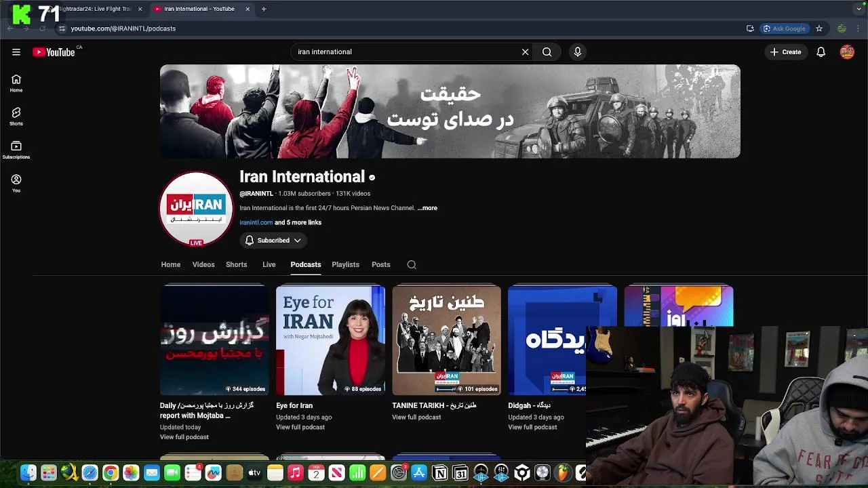Expand the Subscribed notification dropdown
Image resolution: width=868 pixels, height=488 pixels.
[273, 240]
